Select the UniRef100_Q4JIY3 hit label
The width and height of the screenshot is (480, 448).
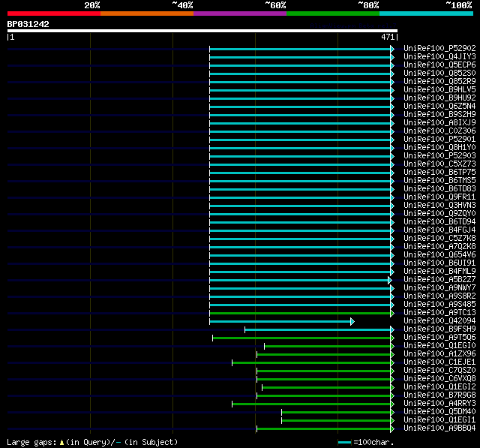point(439,56)
